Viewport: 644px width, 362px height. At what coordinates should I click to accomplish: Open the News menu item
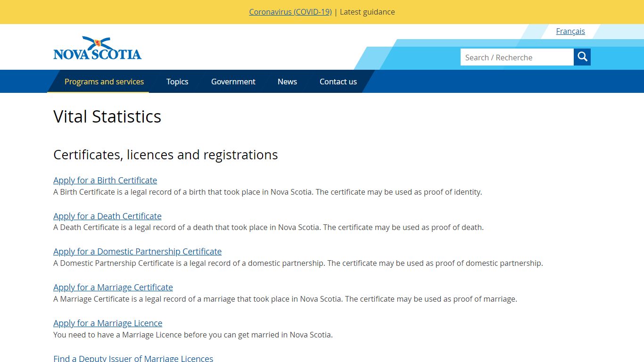coord(287,82)
